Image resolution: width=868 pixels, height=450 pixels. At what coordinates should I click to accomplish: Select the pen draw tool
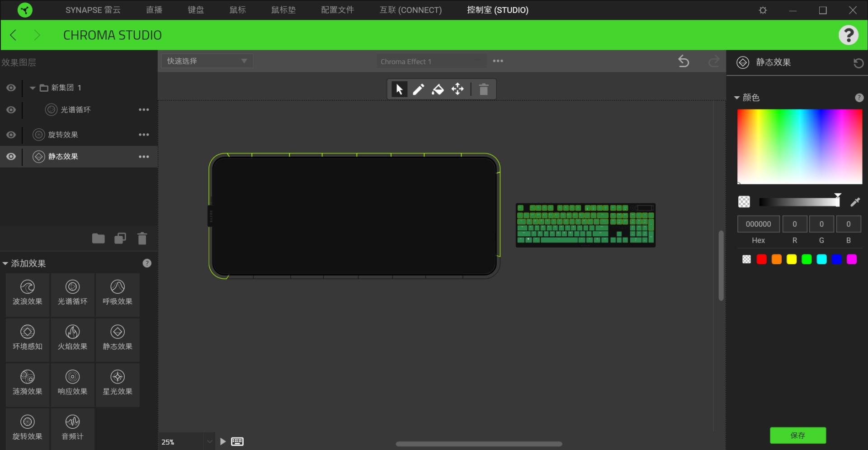tap(419, 89)
